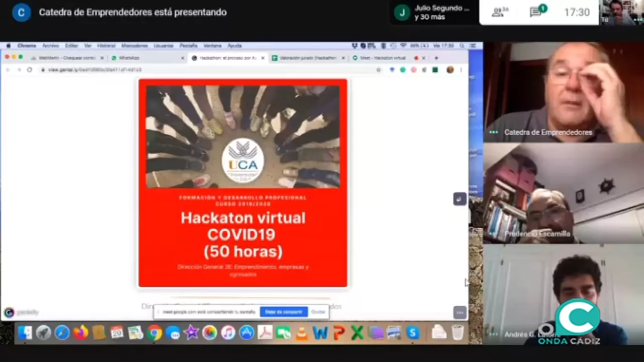
Task: Open the Meet participants list icon
Action: [x=498, y=13]
